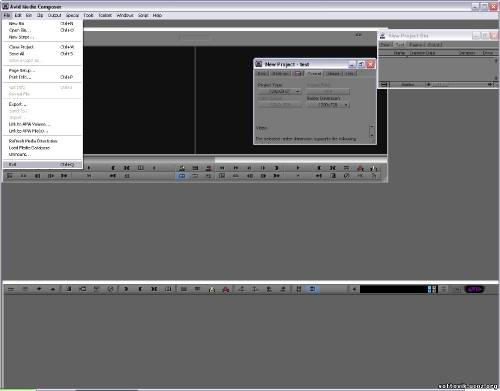Screen dimensions: 500x391
Task: Click the bin view menu button at bin bottom-left
Action: point(384,84)
